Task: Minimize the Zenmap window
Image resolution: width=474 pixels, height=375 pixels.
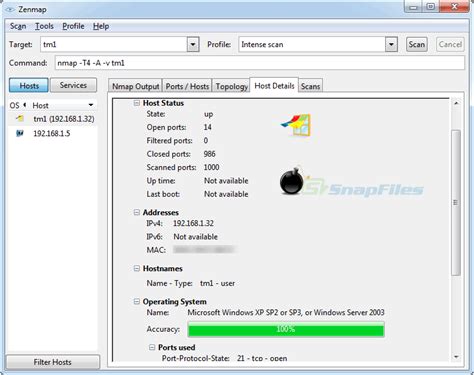Action: [414, 6]
